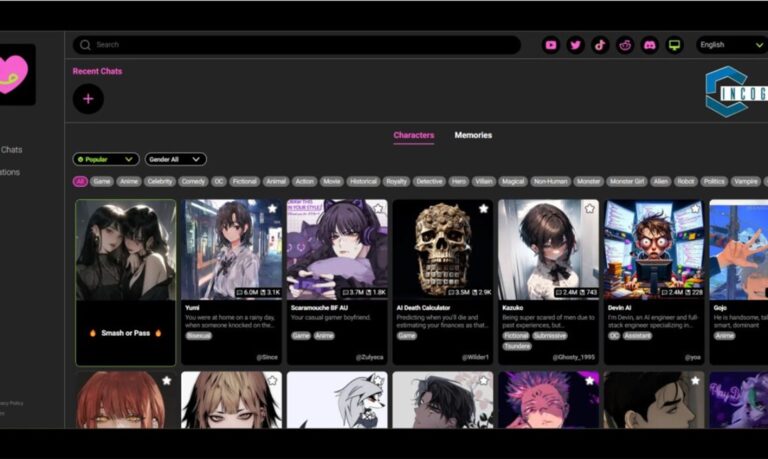Screen dimensions: 768x459
Task: Open the Kazuko character image
Action: click(549, 249)
